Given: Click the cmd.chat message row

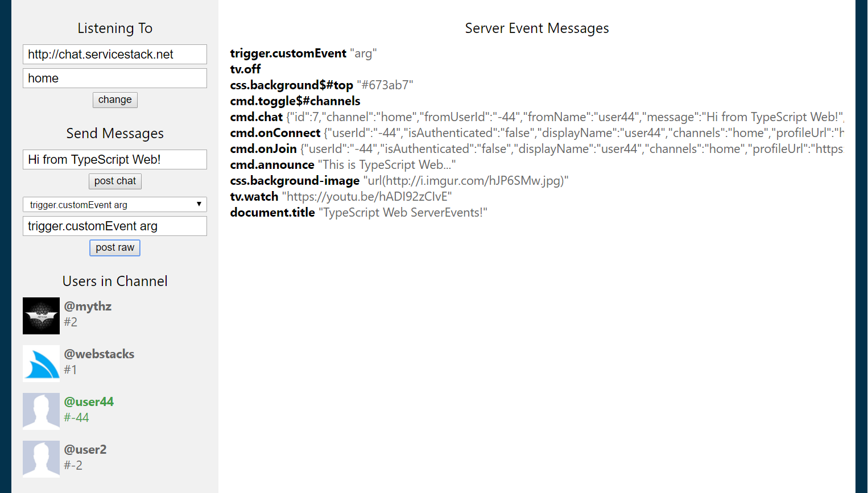Looking at the screenshot, I should click(x=537, y=117).
